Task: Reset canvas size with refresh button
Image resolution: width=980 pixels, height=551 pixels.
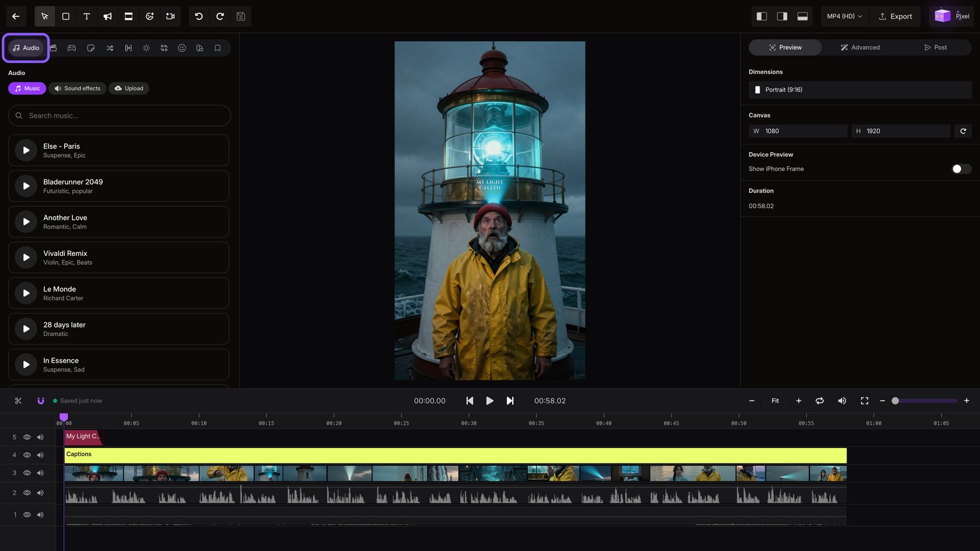Action: pos(963,131)
